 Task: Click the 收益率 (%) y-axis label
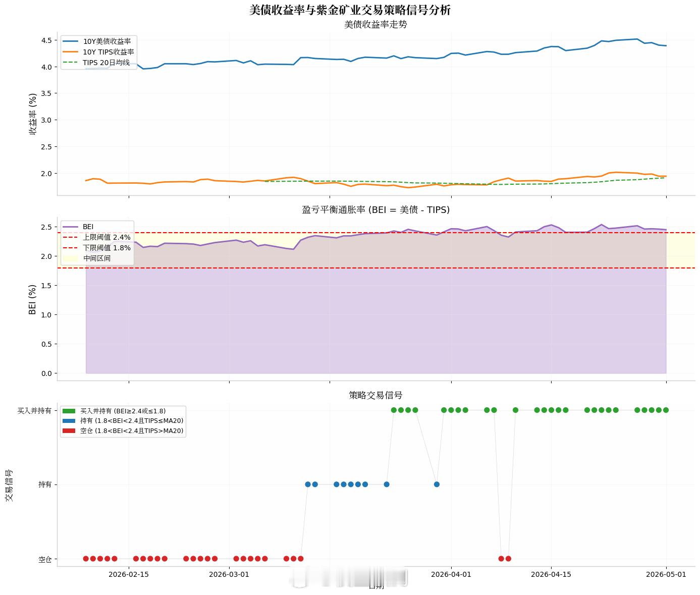(x=33, y=114)
